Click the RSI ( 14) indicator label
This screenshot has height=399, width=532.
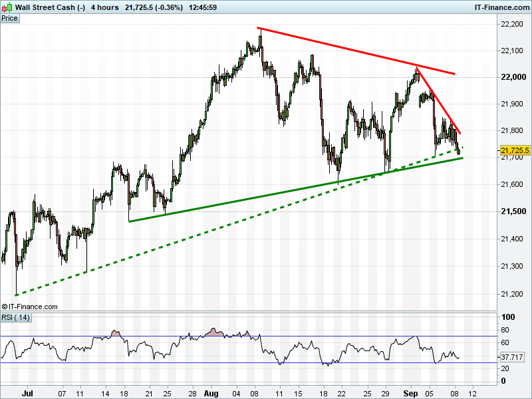coord(15,318)
